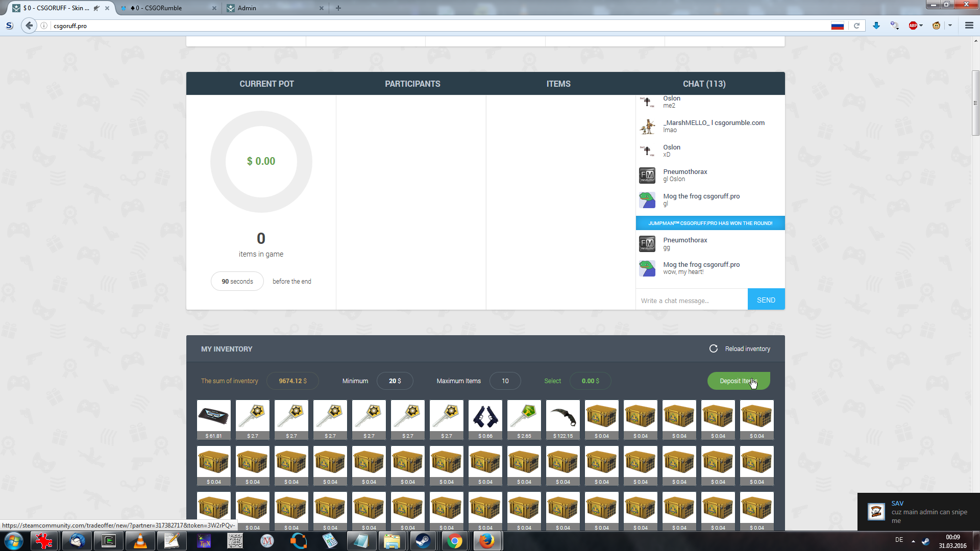Click the blue SEND chat button
980x551 pixels.
766,300
